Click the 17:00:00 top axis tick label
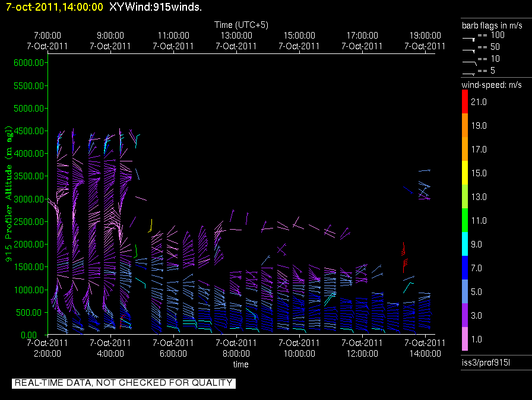 (362, 36)
